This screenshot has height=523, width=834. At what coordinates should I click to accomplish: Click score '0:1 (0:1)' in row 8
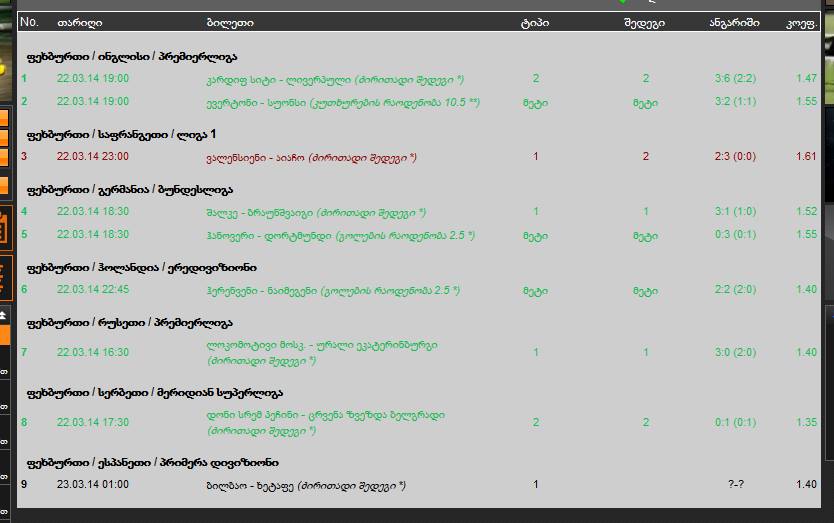tap(735, 422)
